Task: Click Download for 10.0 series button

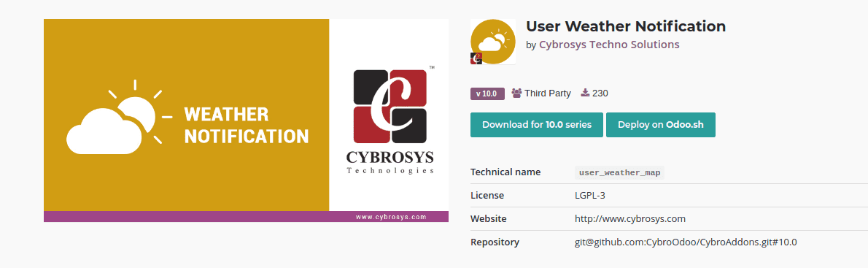Action: tap(536, 125)
